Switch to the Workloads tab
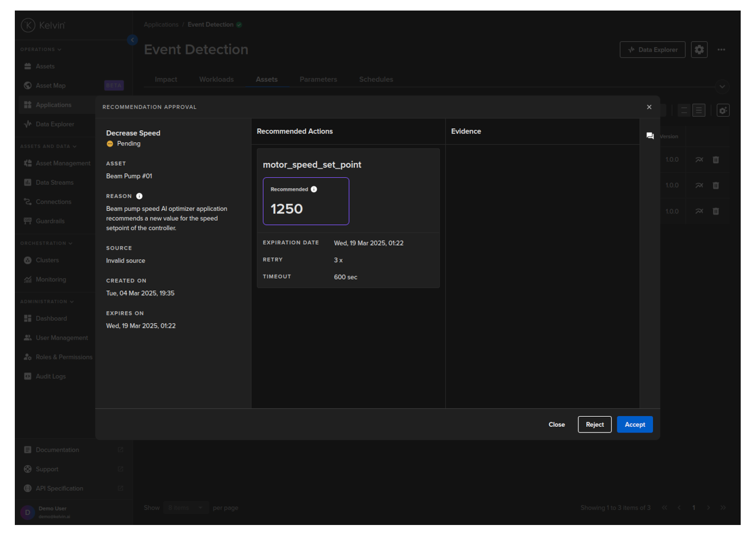This screenshot has width=756, height=536. (216, 79)
